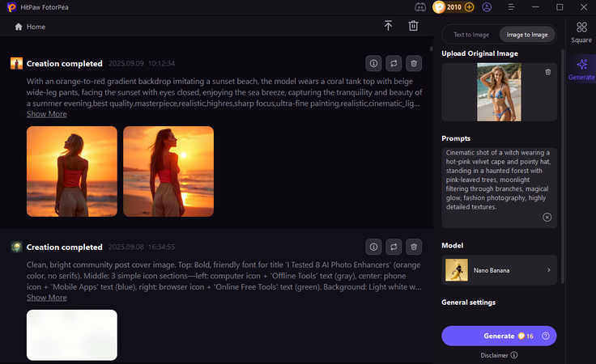Viewport: 596px width, 364px height.
Task: Delete the sunset beach creation
Action: pyautogui.click(x=414, y=63)
